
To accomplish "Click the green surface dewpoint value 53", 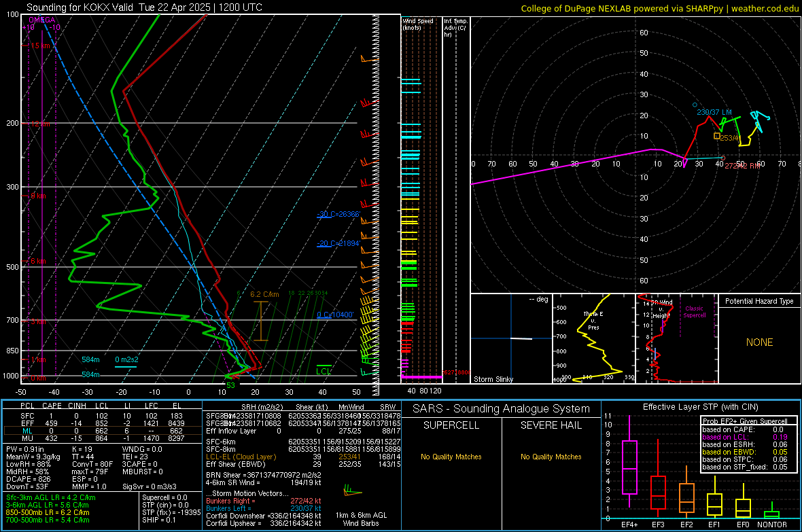I will pos(230,385).
